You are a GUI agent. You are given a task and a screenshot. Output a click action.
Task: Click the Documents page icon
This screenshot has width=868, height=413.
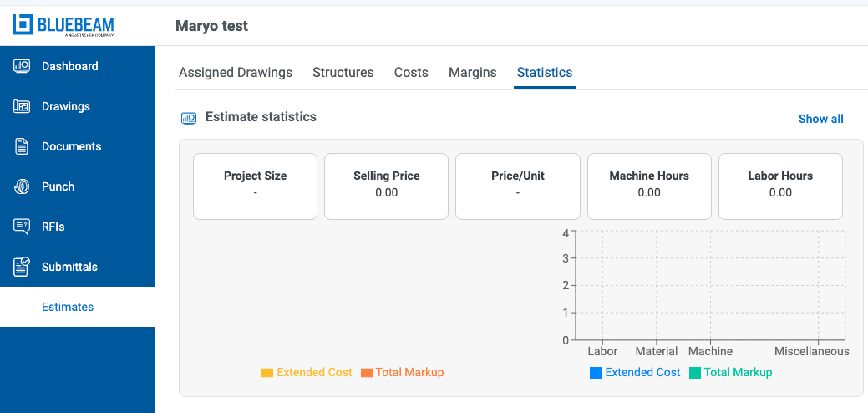[23, 146]
